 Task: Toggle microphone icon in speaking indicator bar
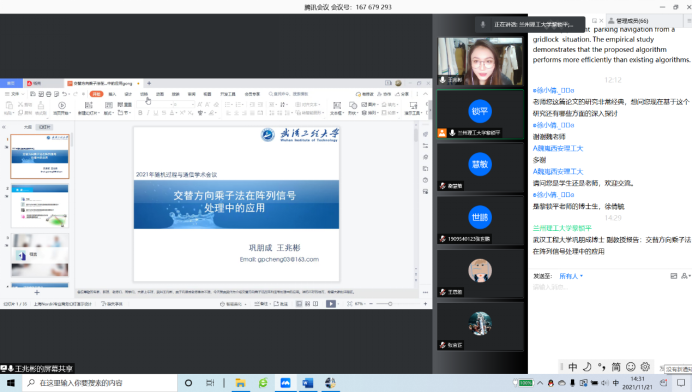[483, 25]
